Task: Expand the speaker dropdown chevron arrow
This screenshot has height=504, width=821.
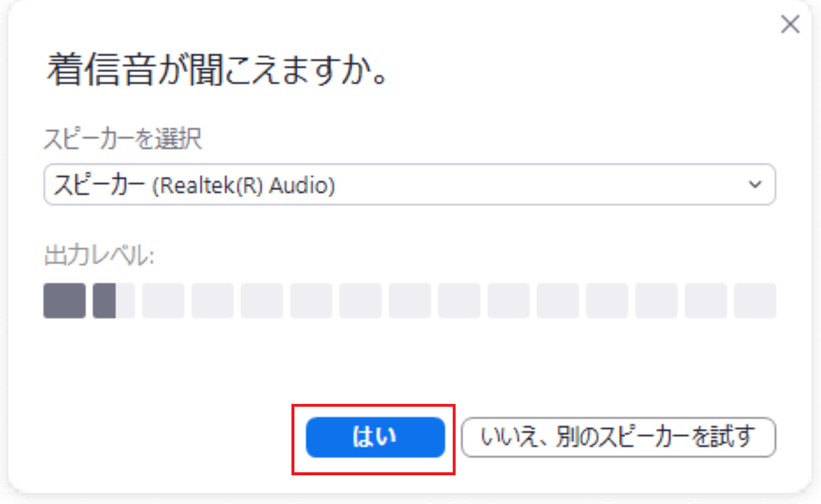Action: click(x=755, y=184)
